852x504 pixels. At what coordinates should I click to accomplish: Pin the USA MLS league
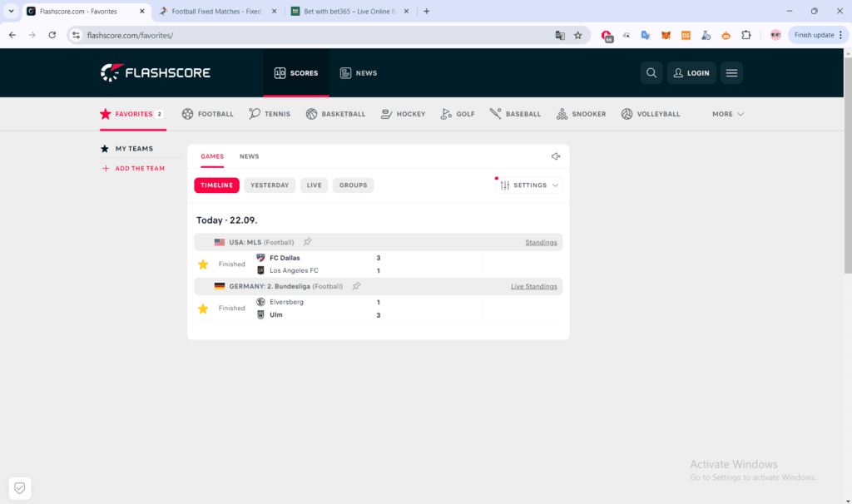pyautogui.click(x=307, y=242)
